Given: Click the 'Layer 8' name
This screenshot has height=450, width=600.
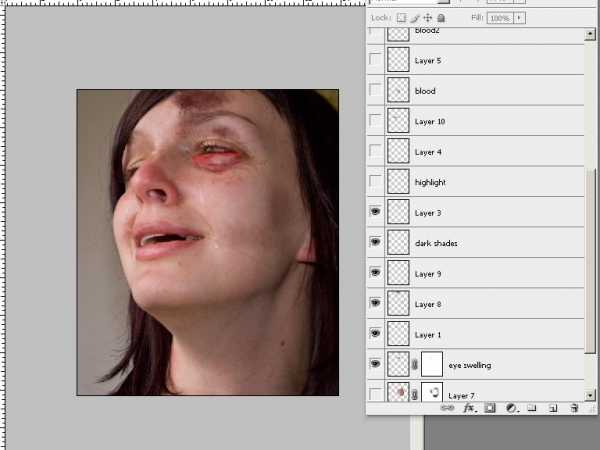Looking at the screenshot, I should pyautogui.click(x=428, y=304).
